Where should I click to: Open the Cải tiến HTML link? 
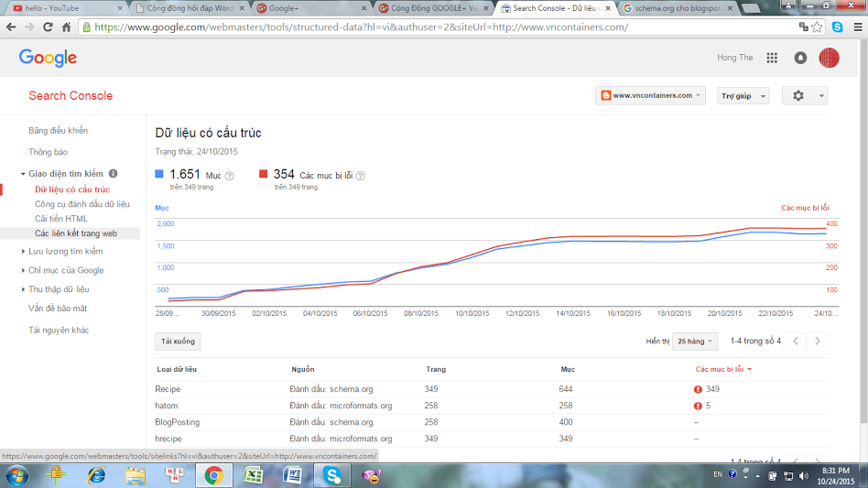tap(61, 219)
